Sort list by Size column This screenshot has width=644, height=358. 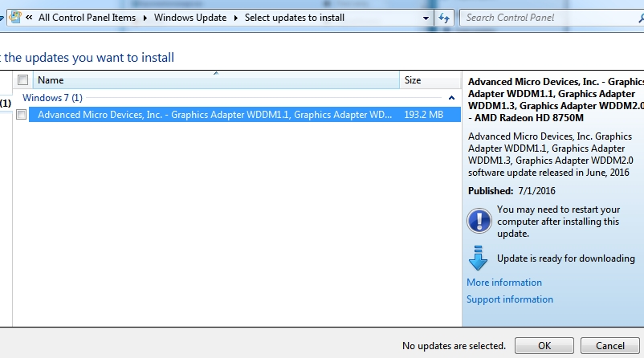pyautogui.click(x=430, y=80)
